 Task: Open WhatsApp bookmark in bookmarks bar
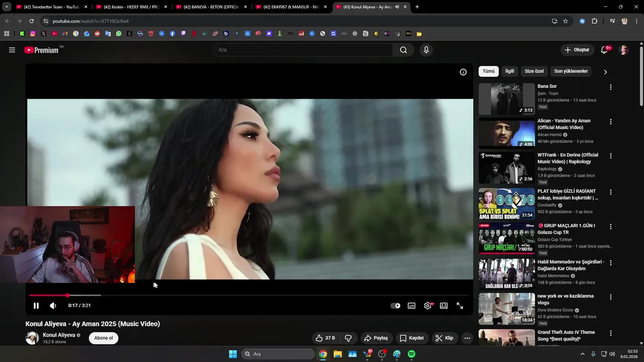pyautogui.click(x=119, y=34)
